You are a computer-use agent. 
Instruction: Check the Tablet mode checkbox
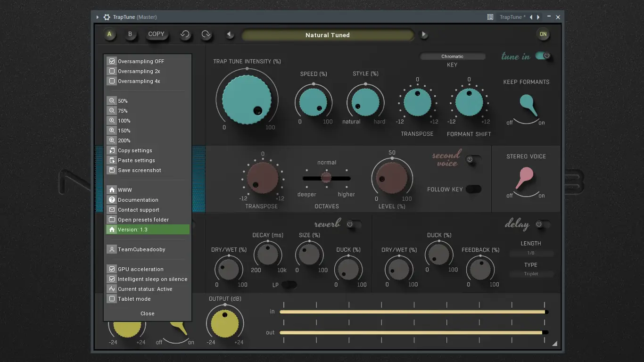(112, 298)
